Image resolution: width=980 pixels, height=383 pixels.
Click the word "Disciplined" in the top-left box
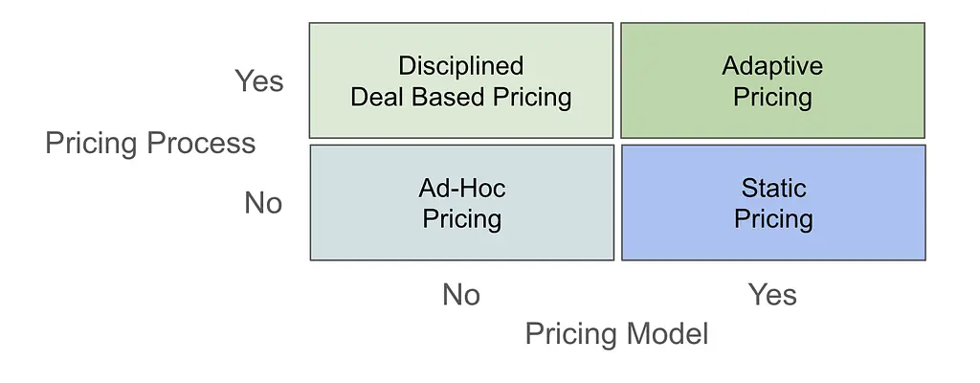(x=461, y=66)
